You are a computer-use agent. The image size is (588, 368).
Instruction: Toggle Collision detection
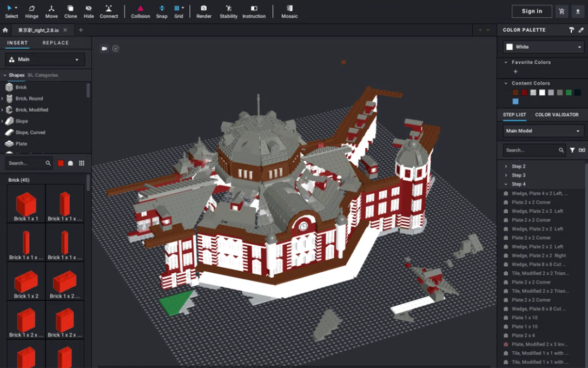[140, 11]
